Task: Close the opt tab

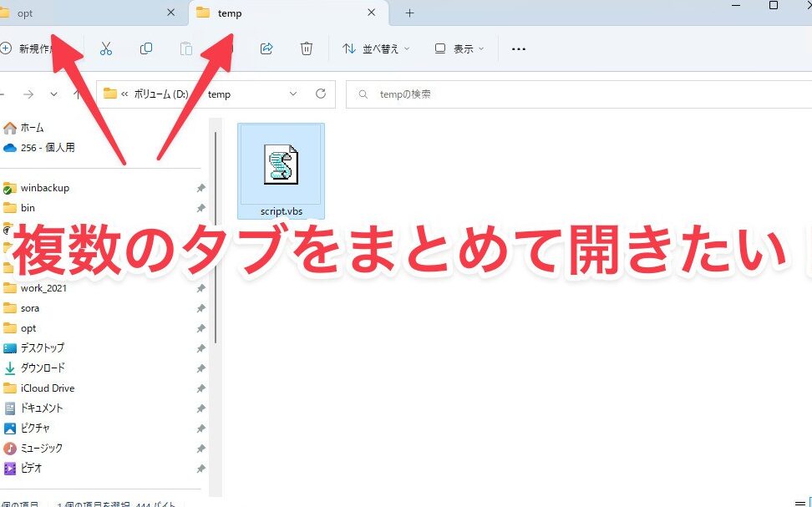Action: 171,13
